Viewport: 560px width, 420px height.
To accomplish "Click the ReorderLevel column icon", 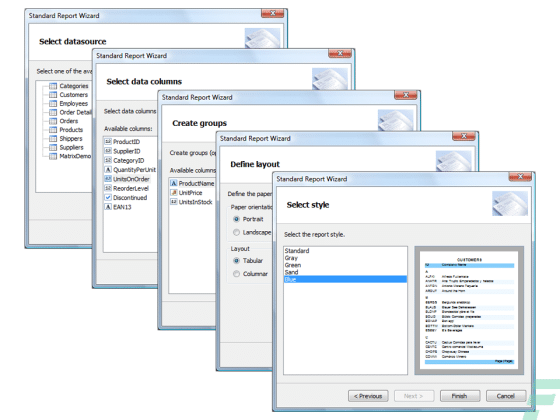I will [x=108, y=188].
